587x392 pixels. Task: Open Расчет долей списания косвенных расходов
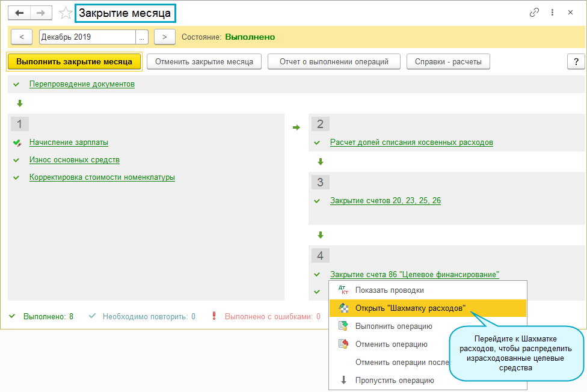(411, 142)
